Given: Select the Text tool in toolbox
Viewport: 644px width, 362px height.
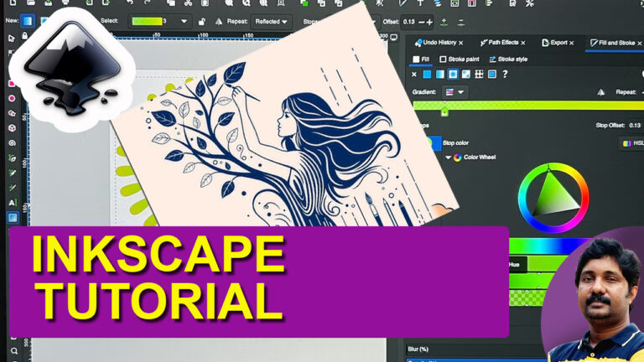Looking at the screenshot, I should coord(12,203).
